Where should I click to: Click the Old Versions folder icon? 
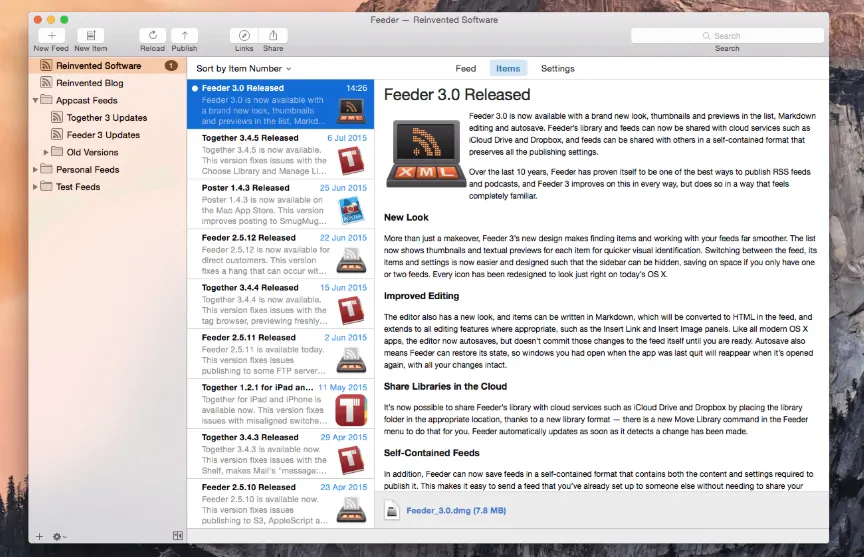click(x=57, y=152)
